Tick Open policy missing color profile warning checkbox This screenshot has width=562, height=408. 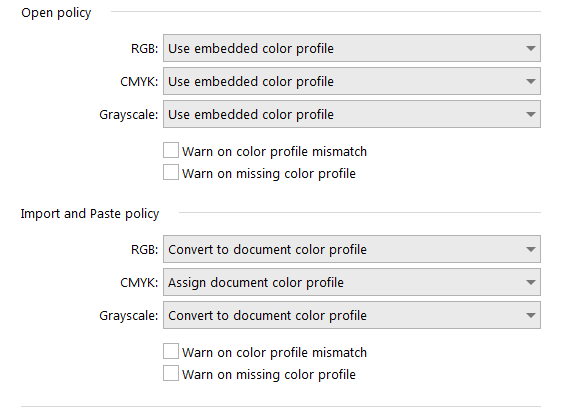(171, 172)
